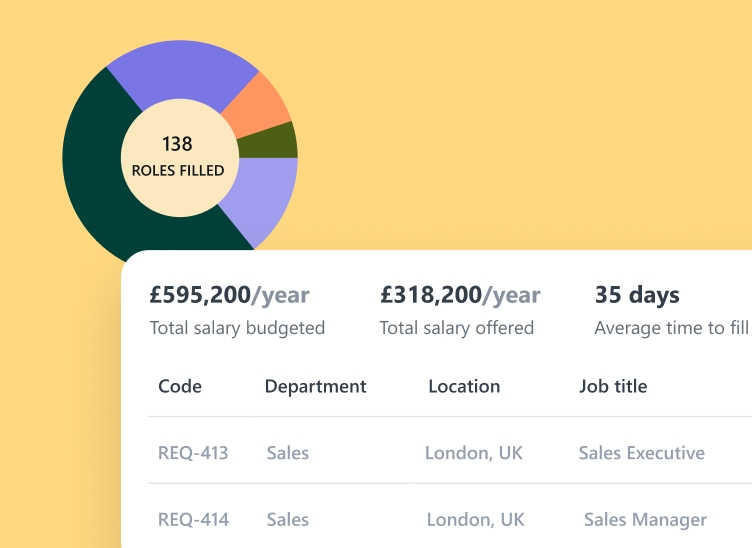Viewport: 752px width, 548px height.
Task: Click Sales department in REQ-414 row
Action: 288,520
